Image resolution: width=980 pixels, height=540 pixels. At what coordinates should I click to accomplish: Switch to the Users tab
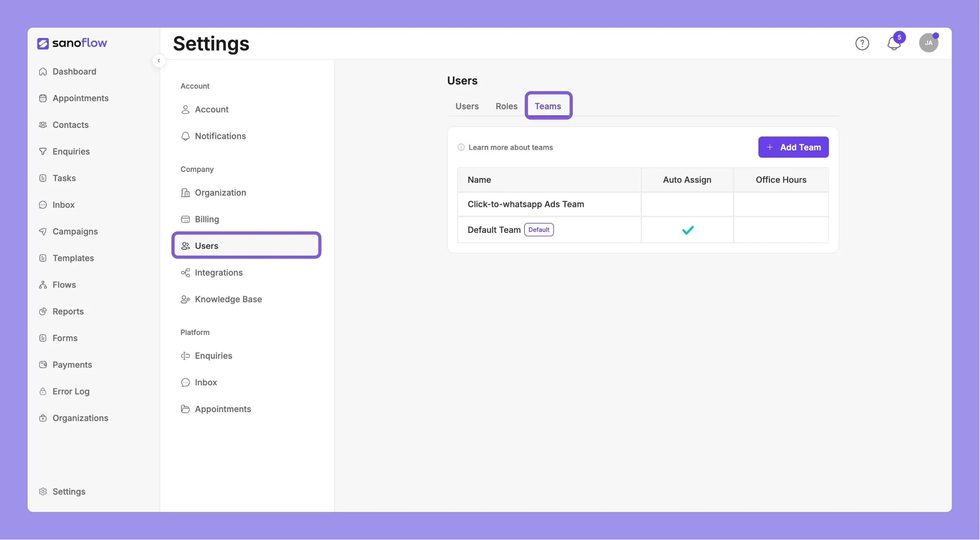pyautogui.click(x=467, y=106)
